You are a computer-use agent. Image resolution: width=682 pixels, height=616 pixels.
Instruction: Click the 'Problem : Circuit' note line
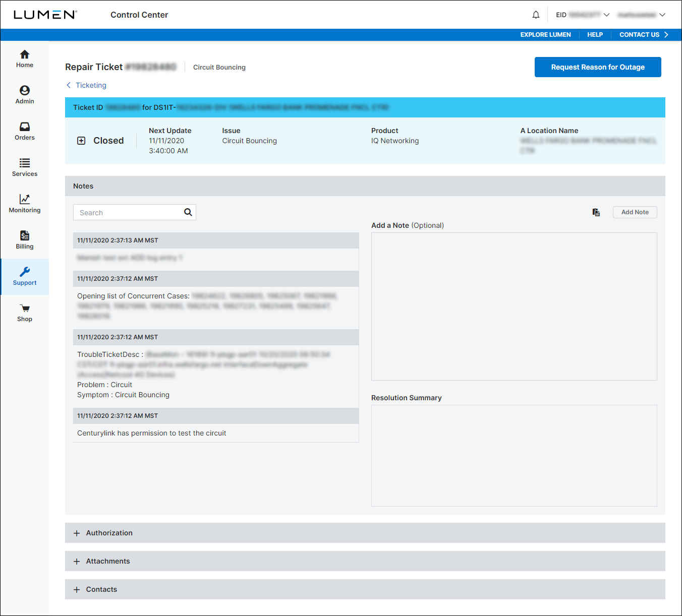click(x=104, y=385)
